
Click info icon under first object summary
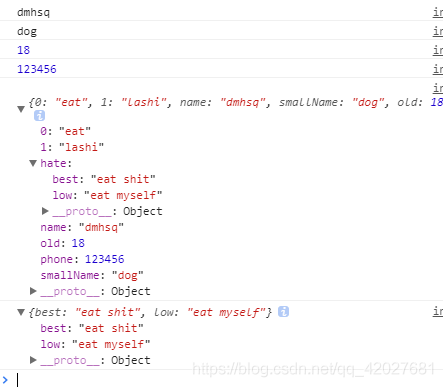pos(39,116)
